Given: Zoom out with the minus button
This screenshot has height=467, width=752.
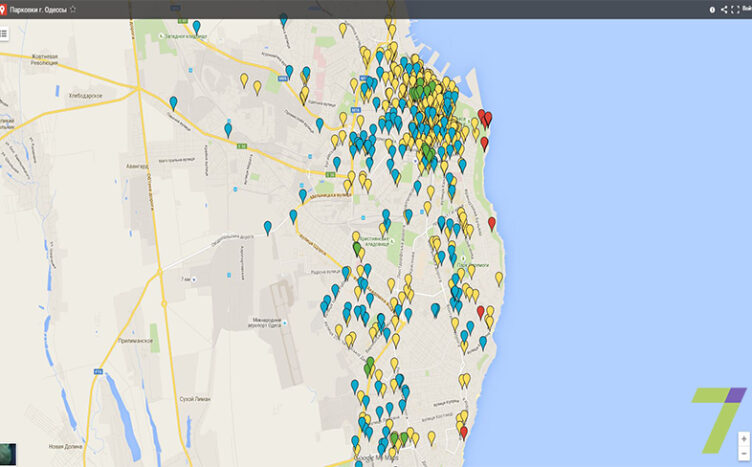Looking at the screenshot, I should tap(743, 454).
